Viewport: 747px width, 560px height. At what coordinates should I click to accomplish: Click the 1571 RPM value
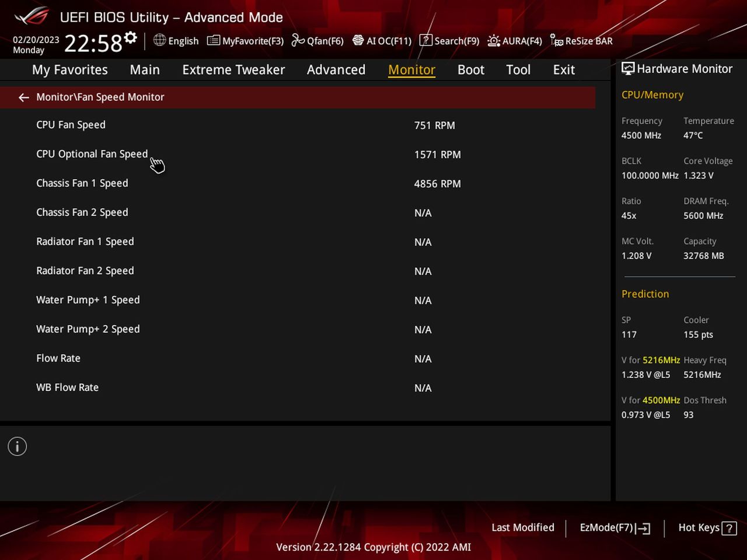click(438, 155)
